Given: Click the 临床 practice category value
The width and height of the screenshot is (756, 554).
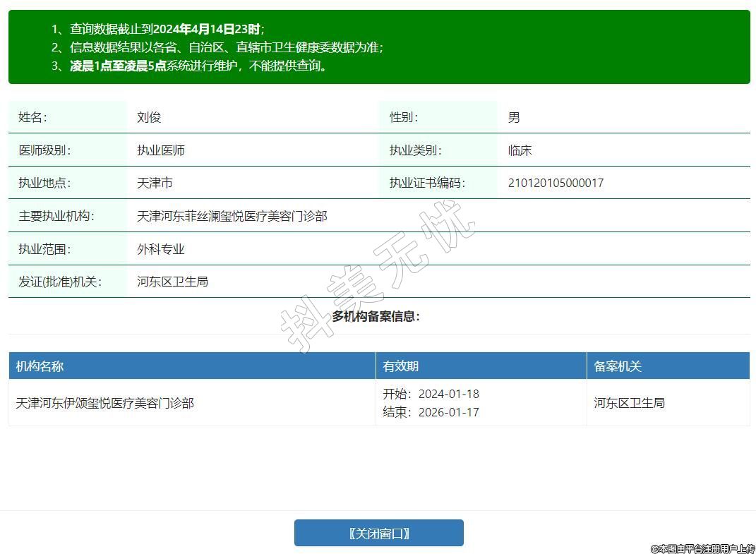Looking at the screenshot, I should point(520,150).
